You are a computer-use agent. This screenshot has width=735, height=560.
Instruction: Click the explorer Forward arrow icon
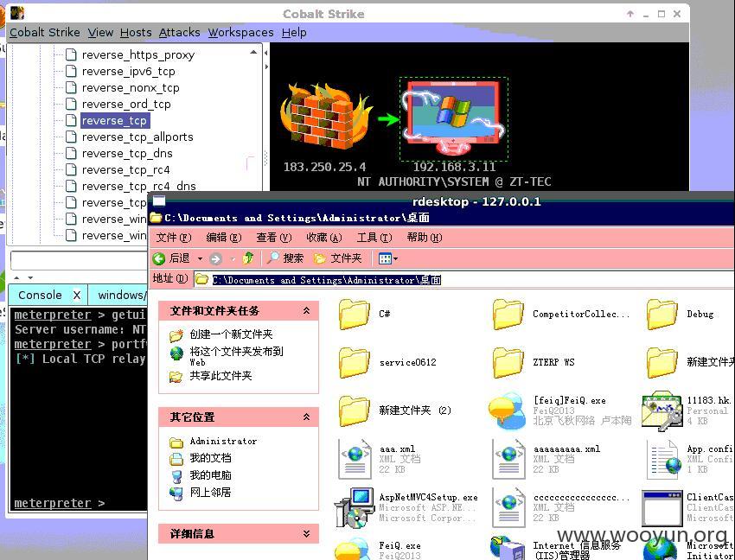[x=215, y=258]
